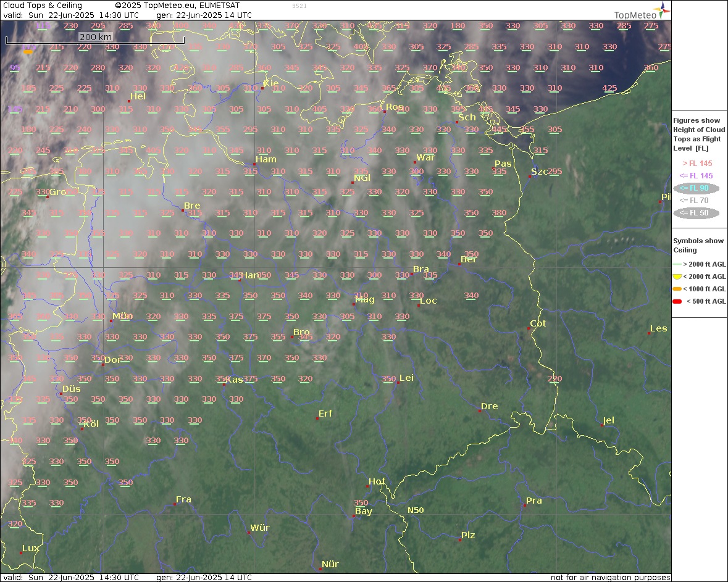The width and height of the screenshot is (728, 582).
Task: Click the Dor city label
Action: click(113, 360)
